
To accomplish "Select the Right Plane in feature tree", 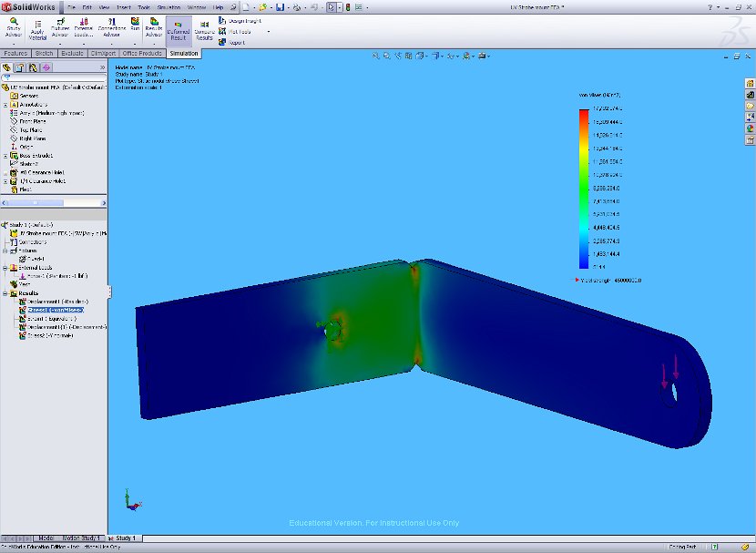I will click(33, 138).
